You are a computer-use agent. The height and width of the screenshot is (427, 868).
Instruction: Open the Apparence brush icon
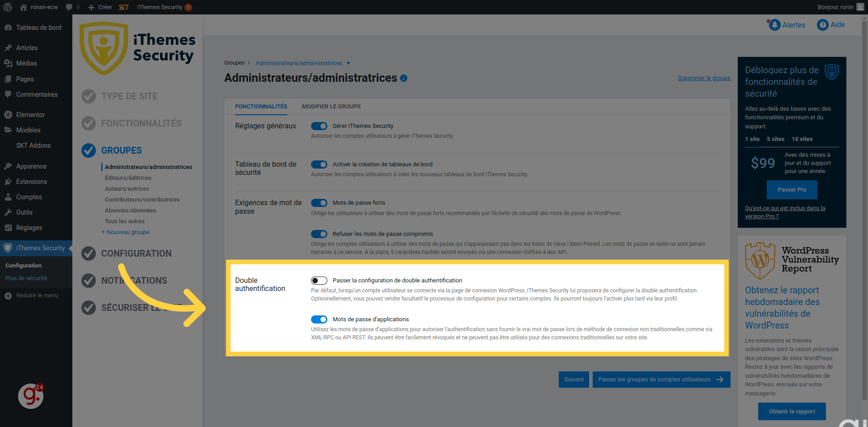coord(8,166)
